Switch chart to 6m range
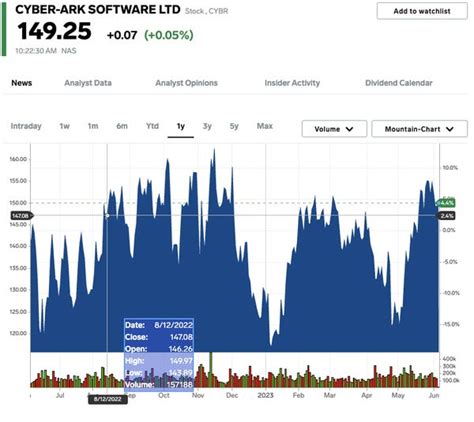The width and height of the screenshot is (474, 422). click(x=122, y=126)
